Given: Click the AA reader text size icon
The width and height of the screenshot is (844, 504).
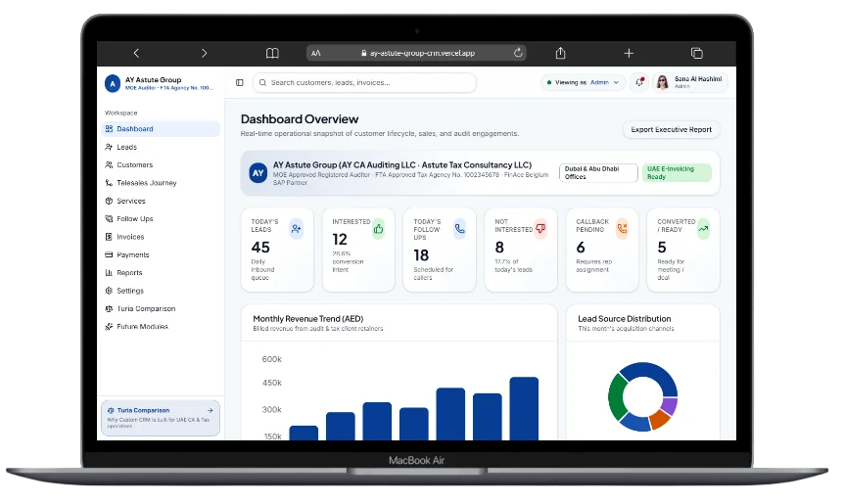Looking at the screenshot, I should [316, 53].
